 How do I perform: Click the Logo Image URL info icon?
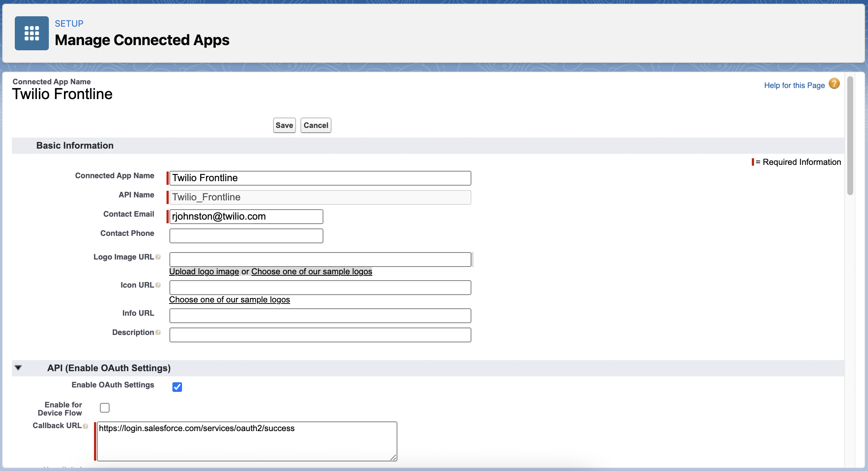(158, 257)
